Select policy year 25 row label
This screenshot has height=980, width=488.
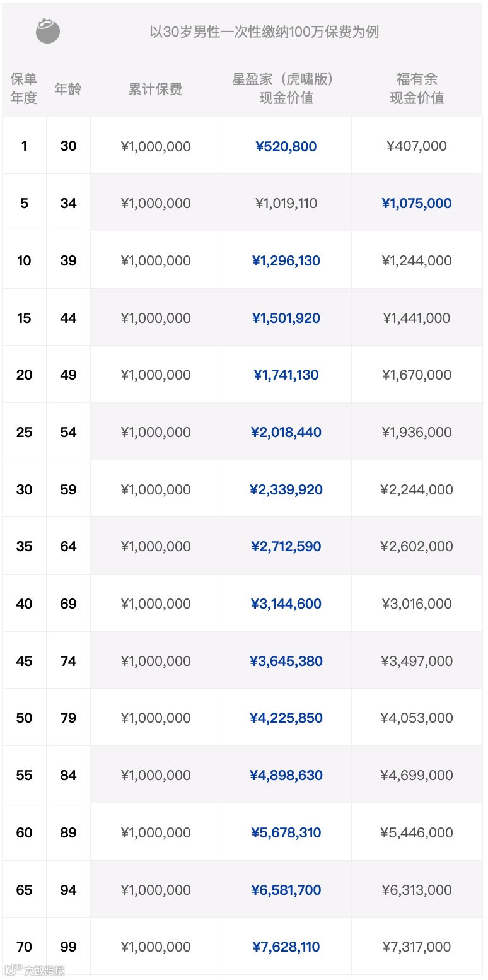[24, 432]
